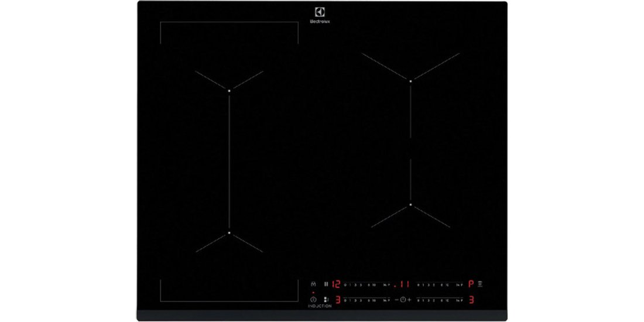The width and height of the screenshot is (644, 322).
Task: Tap the power on/off touch key
Action: coord(314,300)
